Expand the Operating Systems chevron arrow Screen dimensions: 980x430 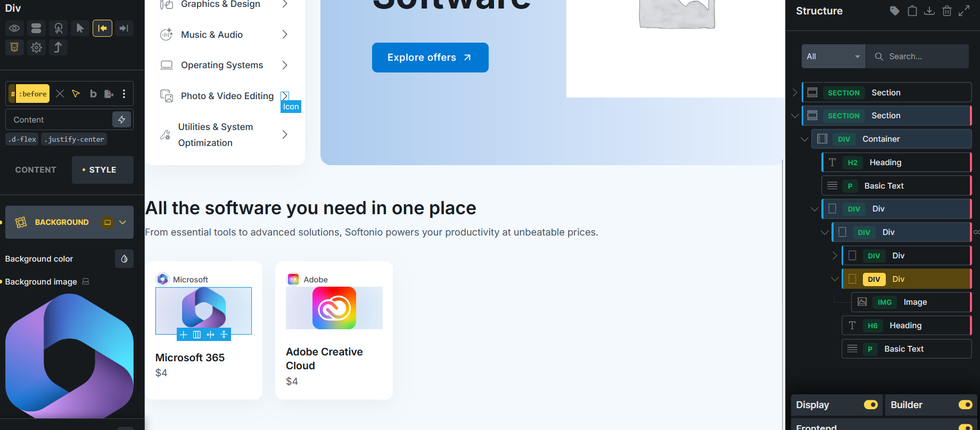coord(285,65)
